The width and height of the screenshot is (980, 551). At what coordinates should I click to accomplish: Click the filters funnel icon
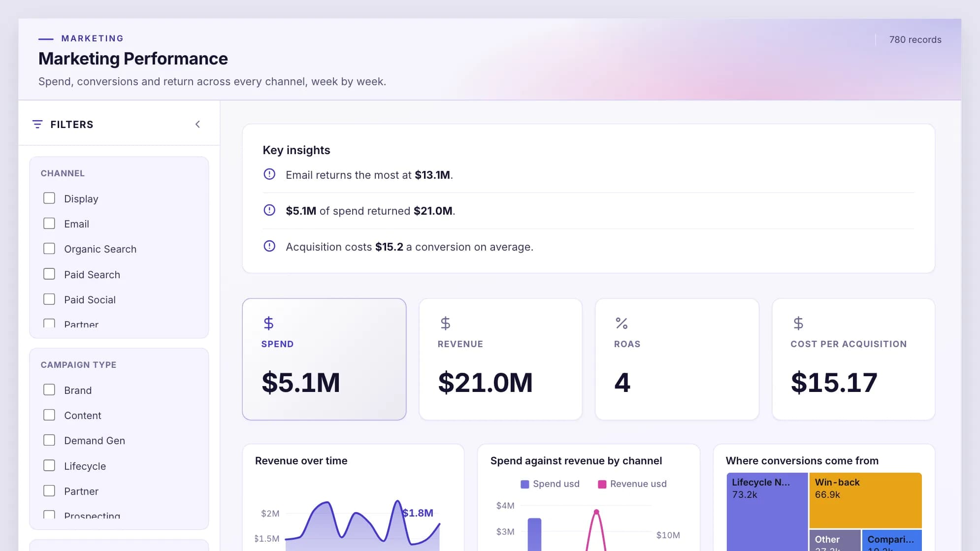(37, 124)
